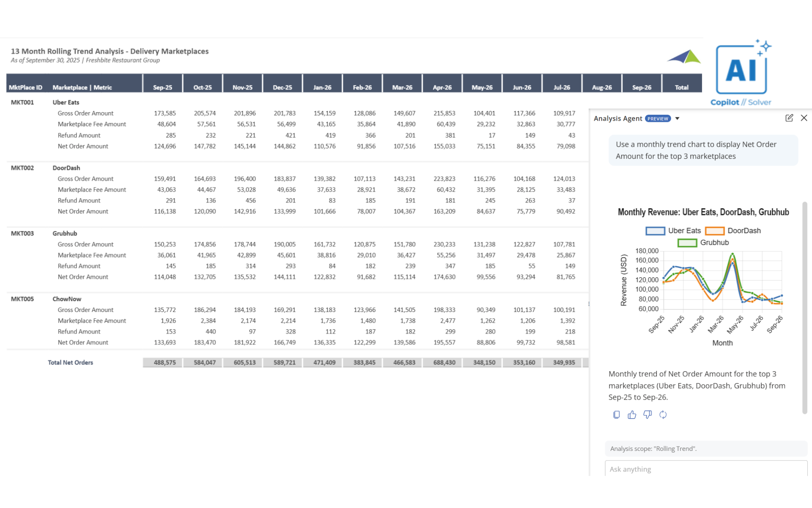
Task: Open the Analysis Agent dropdown arrow
Action: point(678,119)
